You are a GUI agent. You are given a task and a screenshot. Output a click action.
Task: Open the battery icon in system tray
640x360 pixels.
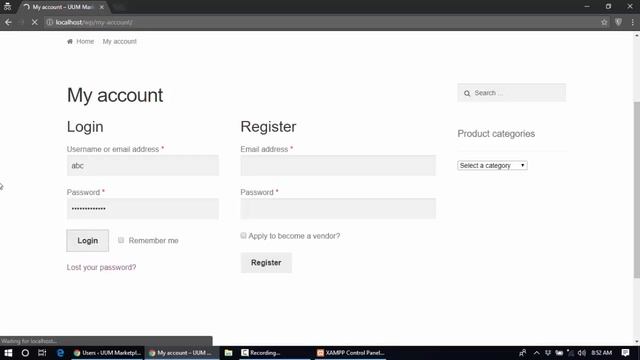pyautogui.click(x=559, y=353)
